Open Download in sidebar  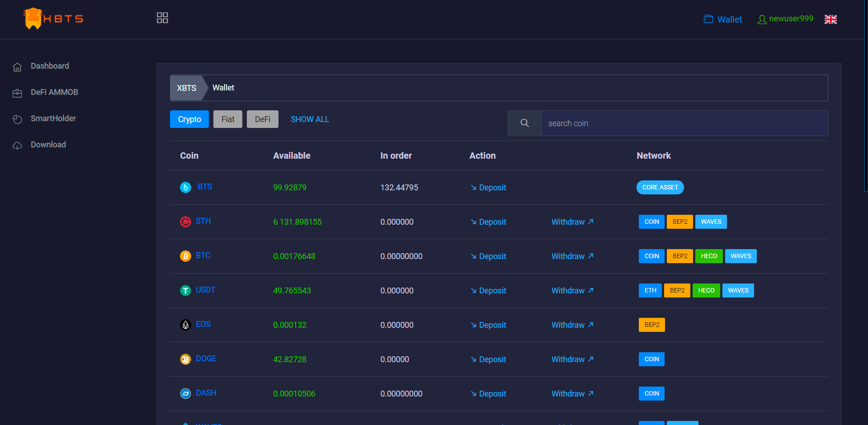pos(48,145)
